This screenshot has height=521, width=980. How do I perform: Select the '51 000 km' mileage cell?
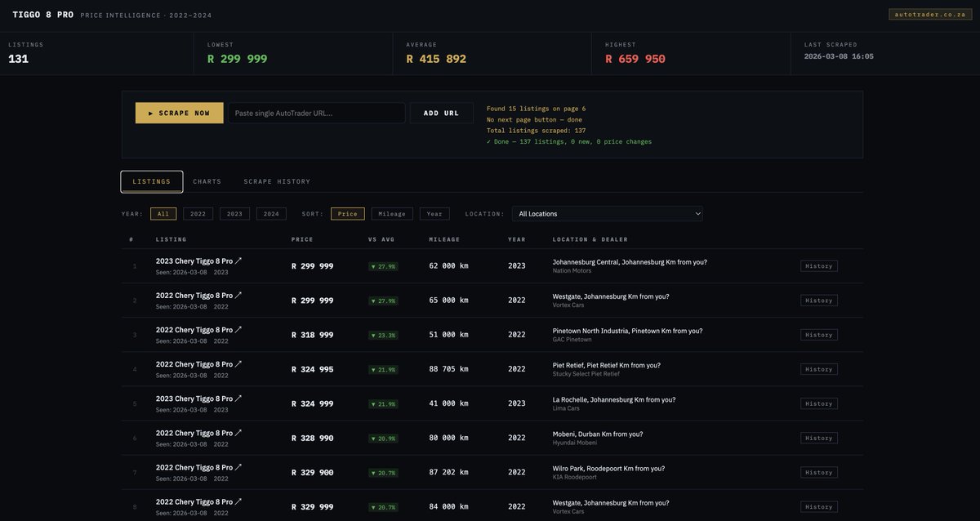coord(449,335)
